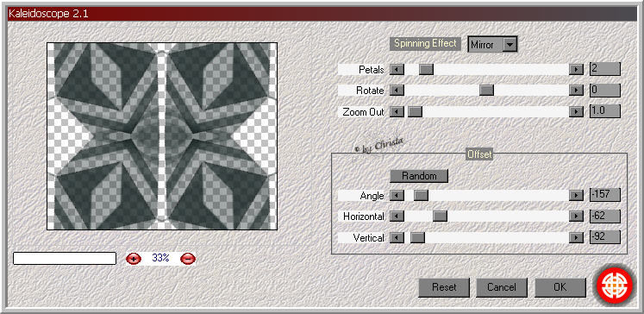Image resolution: width=644 pixels, height=314 pixels.
Task: Click the Angle slider handle
Action: coord(421,195)
